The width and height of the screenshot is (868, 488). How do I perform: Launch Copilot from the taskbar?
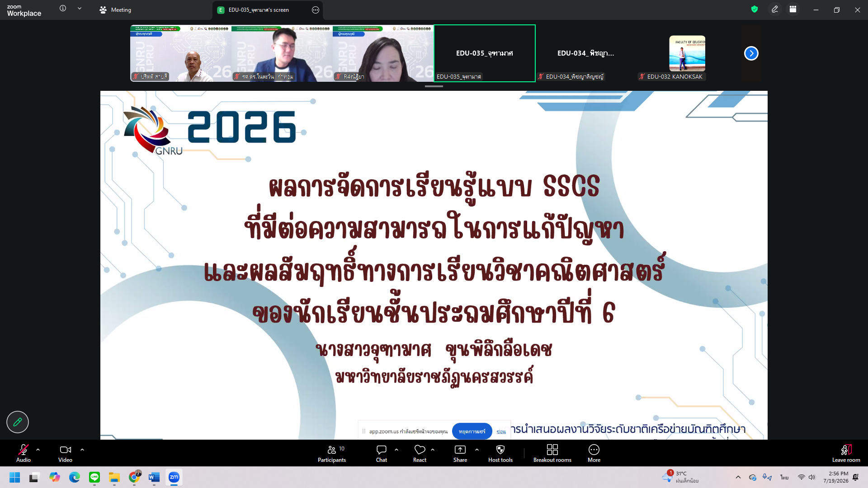tap(54, 477)
